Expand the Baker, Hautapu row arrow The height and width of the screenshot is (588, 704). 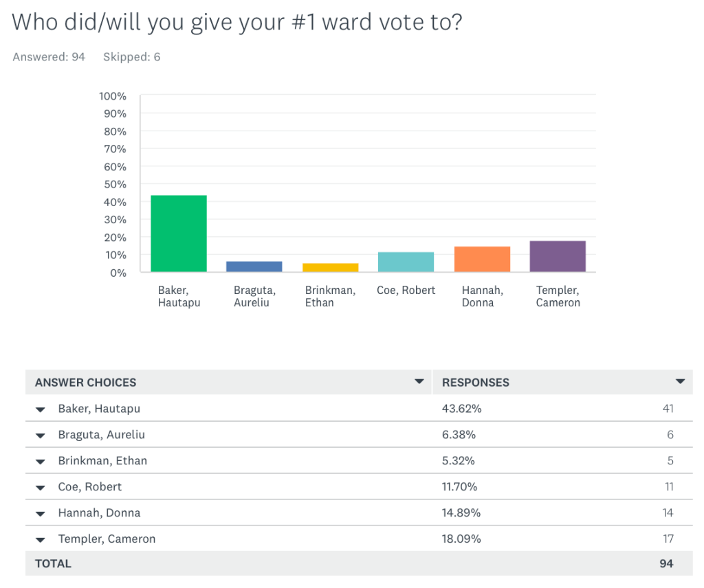[41, 409]
